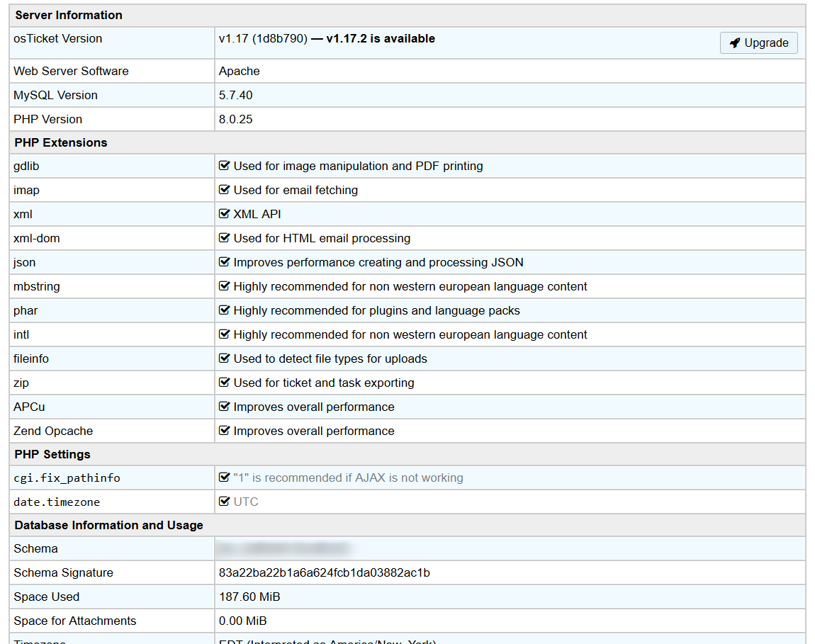Click the Schema Signature hash value
The width and height of the screenshot is (815, 644).
point(324,572)
